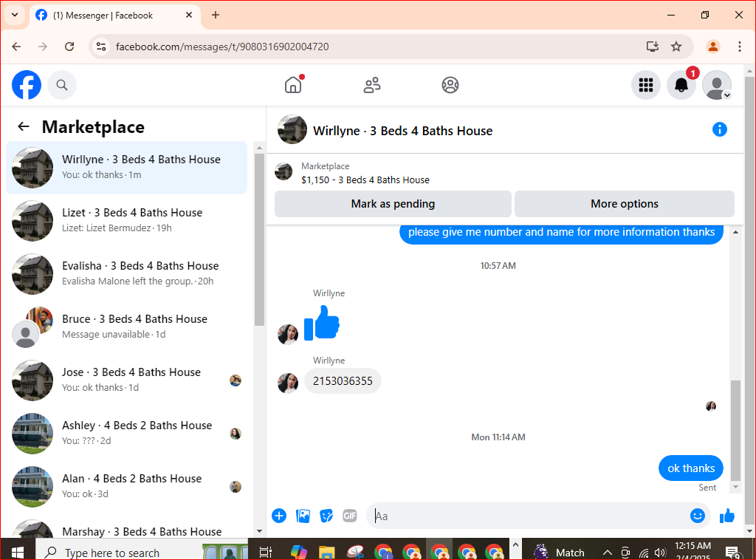Reload the page with refresh icon
756x560 pixels.
tap(69, 47)
